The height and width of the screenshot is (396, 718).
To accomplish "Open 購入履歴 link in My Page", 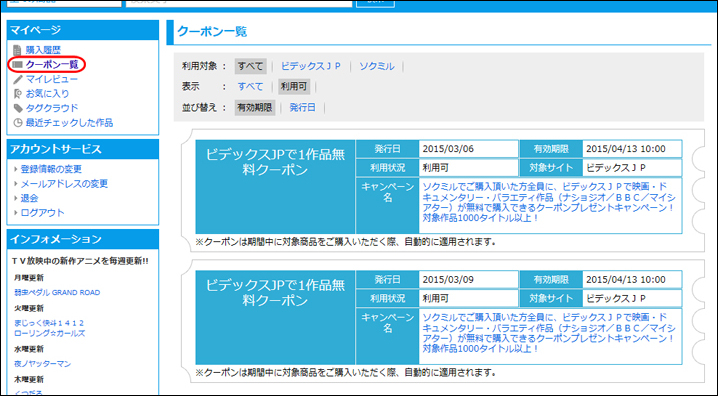I will [x=43, y=49].
